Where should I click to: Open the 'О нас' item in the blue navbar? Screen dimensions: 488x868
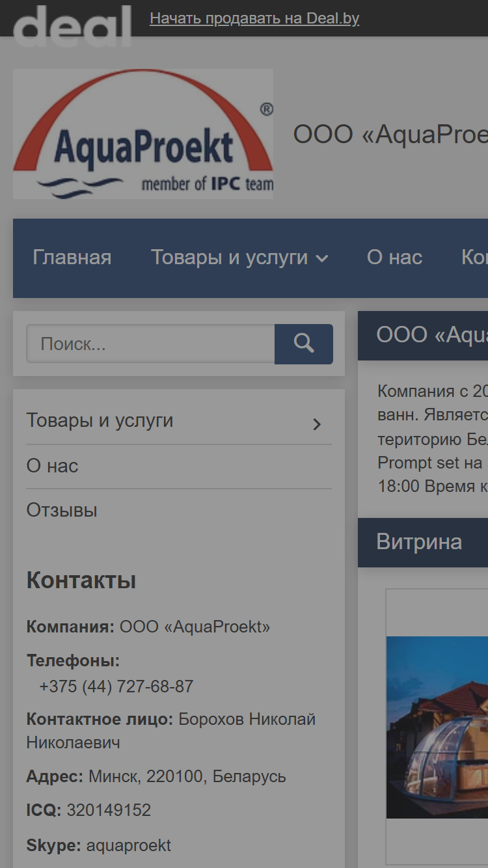point(395,258)
